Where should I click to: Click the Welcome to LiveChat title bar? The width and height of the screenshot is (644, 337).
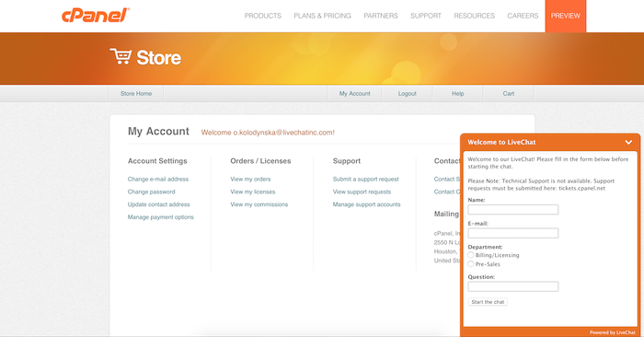[550, 142]
